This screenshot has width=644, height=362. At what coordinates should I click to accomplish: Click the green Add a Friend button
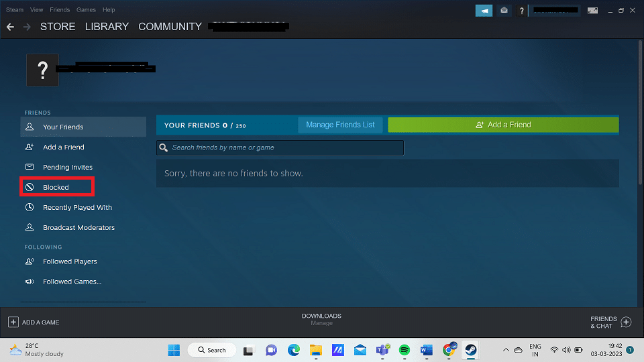503,125
